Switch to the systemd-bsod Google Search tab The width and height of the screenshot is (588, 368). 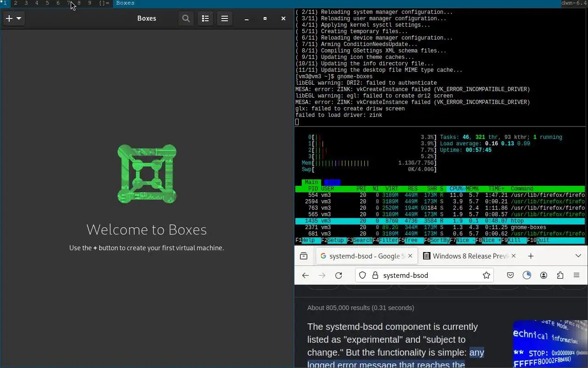click(367, 256)
